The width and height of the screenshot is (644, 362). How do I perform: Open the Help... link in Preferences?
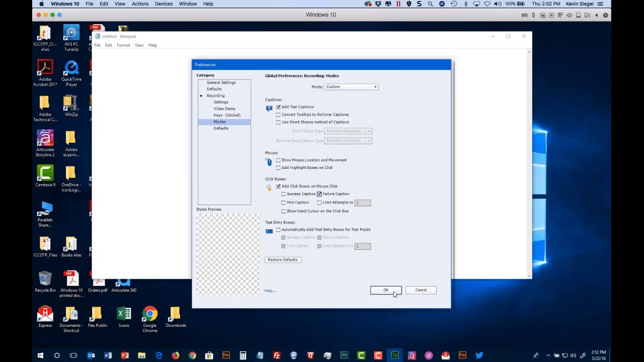[270, 291]
